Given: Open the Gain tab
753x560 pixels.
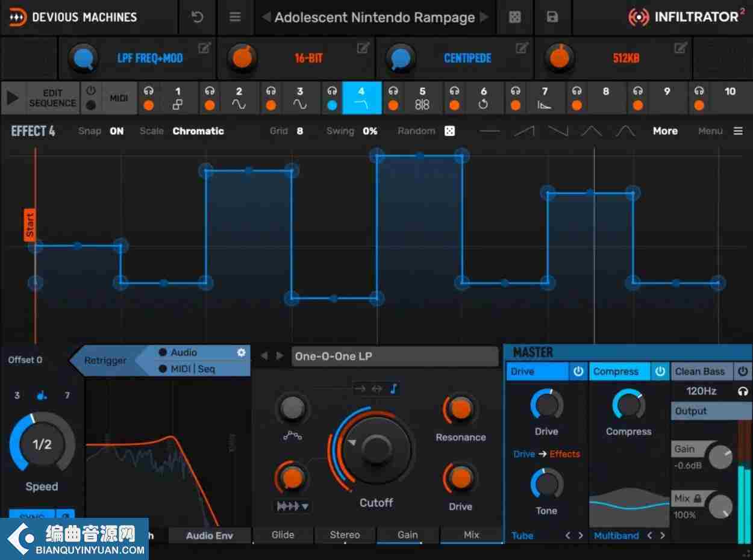Looking at the screenshot, I should click(x=408, y=535).
